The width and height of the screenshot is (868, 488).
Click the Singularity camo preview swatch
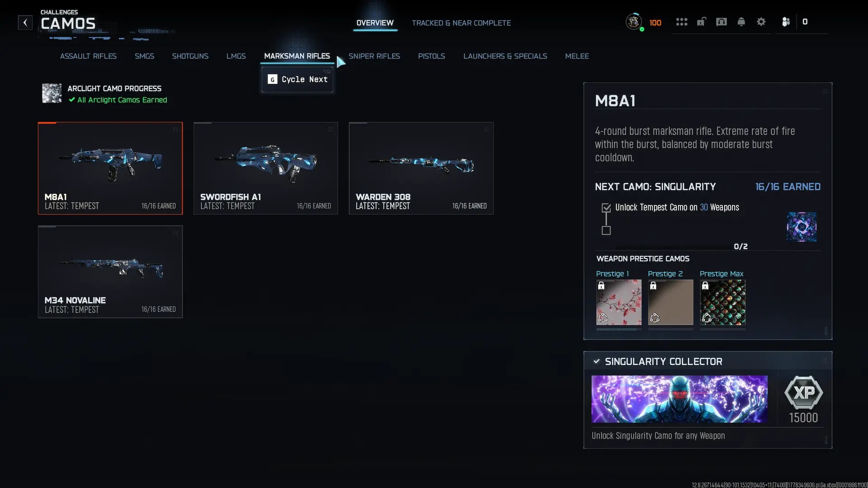pos(801,227)
